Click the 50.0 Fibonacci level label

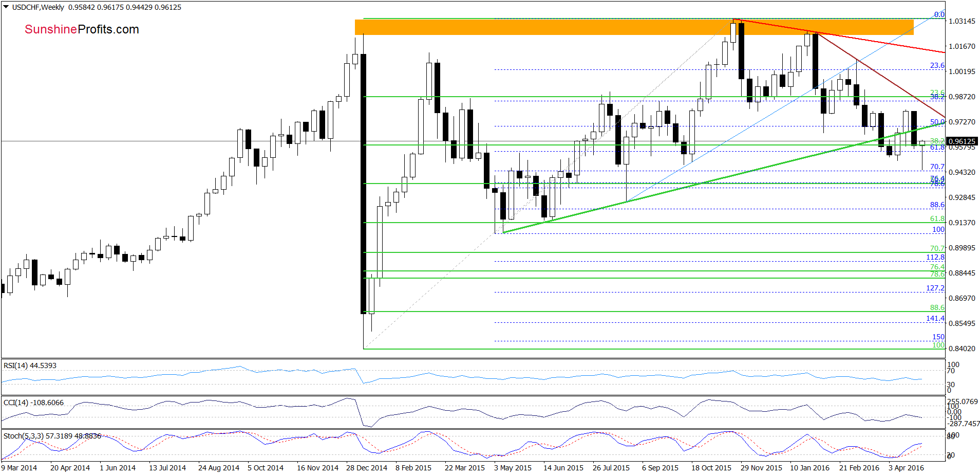[x=937, y=122]
